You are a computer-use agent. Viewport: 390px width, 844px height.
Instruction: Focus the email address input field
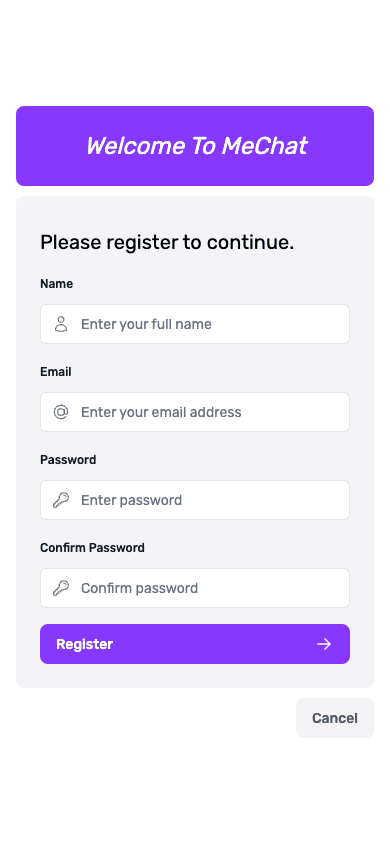pos(195,412)
